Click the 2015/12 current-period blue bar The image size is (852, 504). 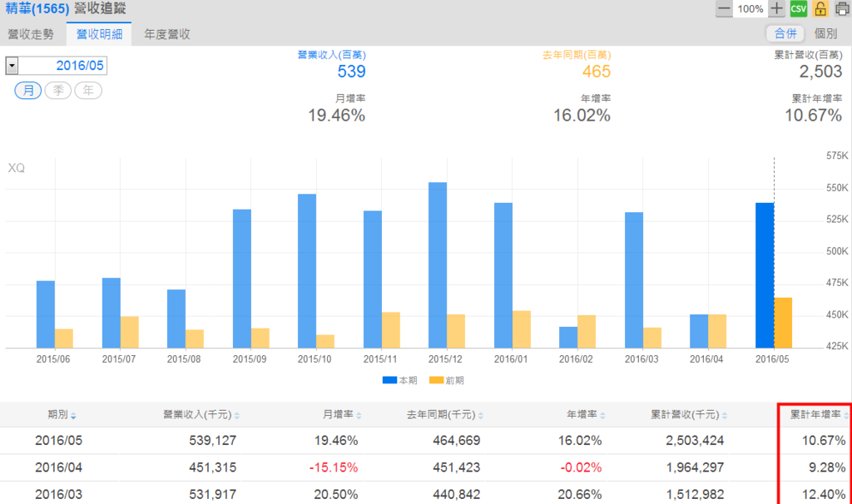coord(438,265)
